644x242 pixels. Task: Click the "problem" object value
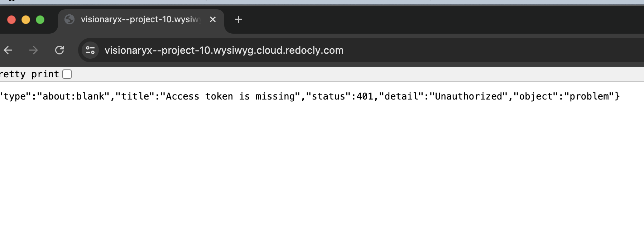(x=589, y=96)
